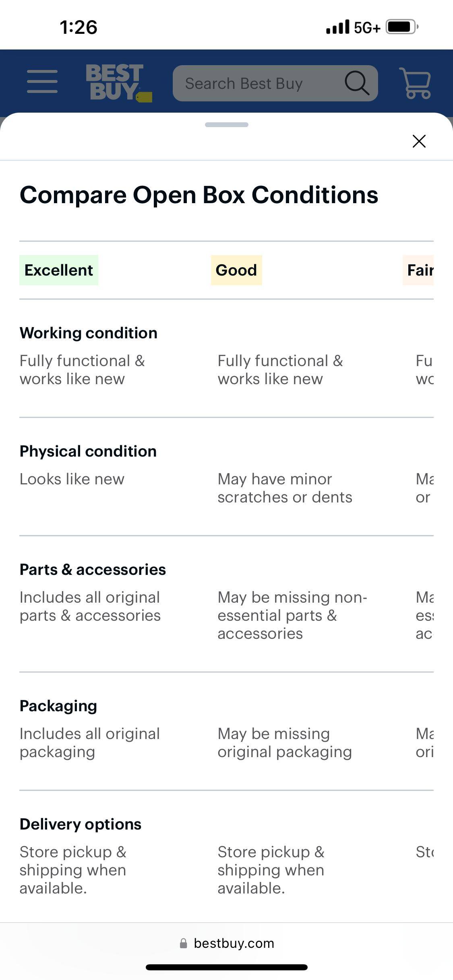Open the hamburger menu
Image resolution: width=453 pixels, height=980 pixels.
click(x=42, y=82)
